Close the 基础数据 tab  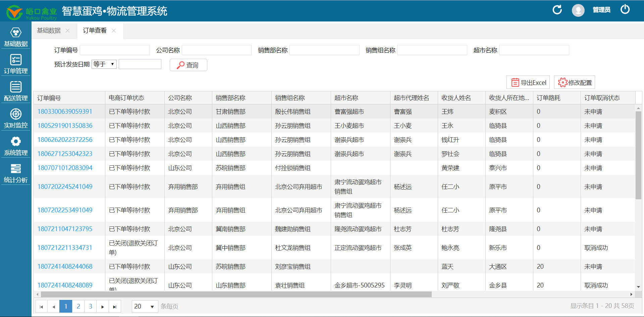click(x=68, y=31)
